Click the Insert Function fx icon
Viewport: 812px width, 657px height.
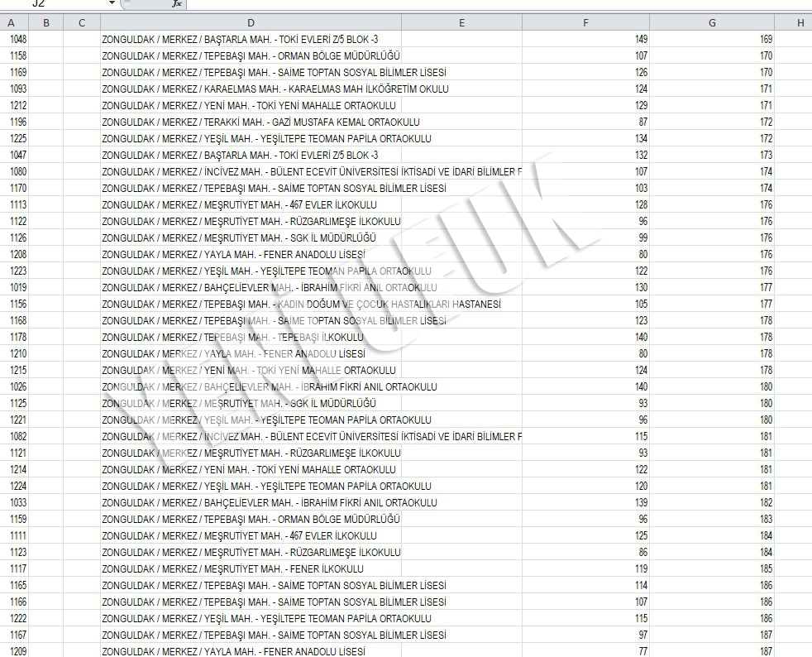(176, 4)
